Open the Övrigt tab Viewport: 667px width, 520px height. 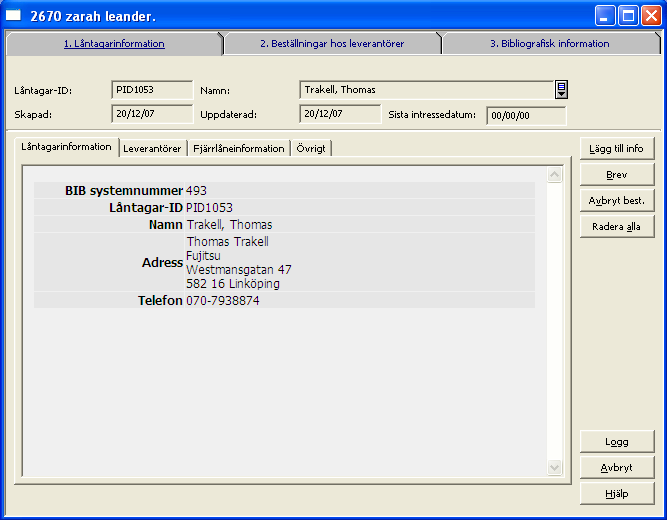tap(311, 149)
